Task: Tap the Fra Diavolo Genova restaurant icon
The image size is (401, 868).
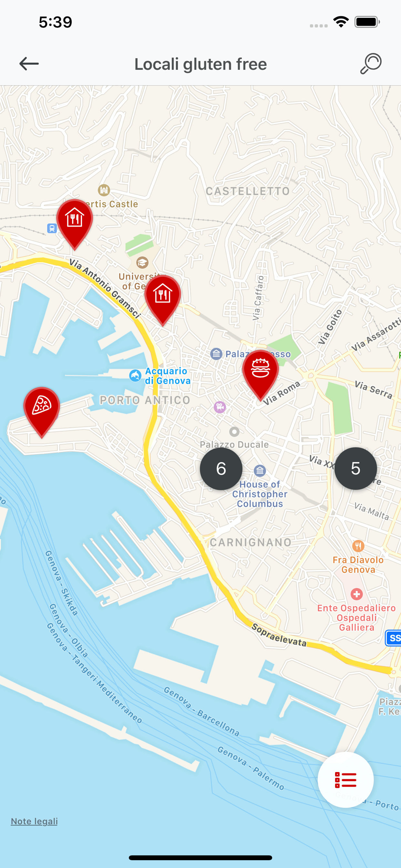Action: pyautogui.click(x=358, y=546)
